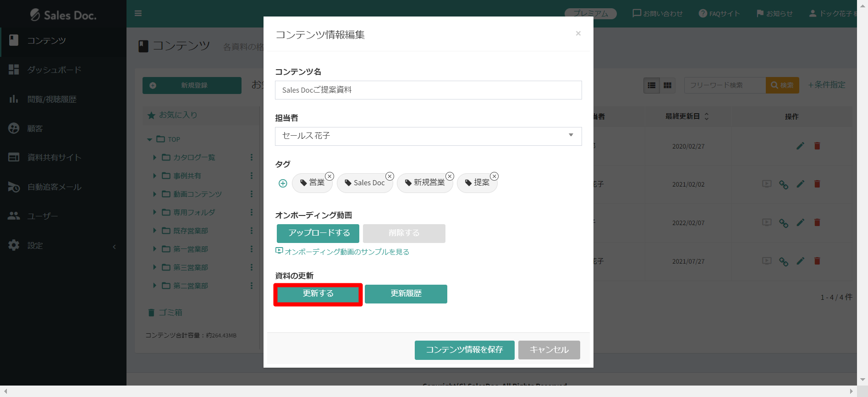
Task: Close the コンテンツ情報編集 dialog with X
Action: [578, 33]
